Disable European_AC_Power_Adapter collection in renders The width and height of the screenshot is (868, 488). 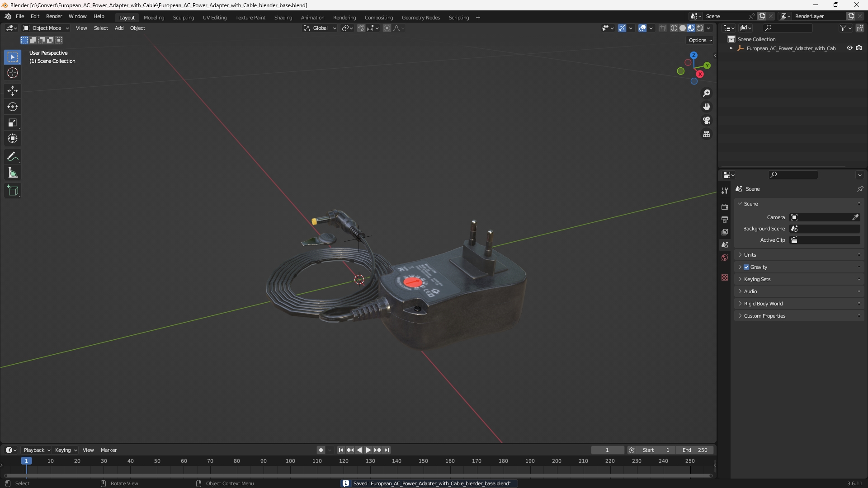coord(859,48)
